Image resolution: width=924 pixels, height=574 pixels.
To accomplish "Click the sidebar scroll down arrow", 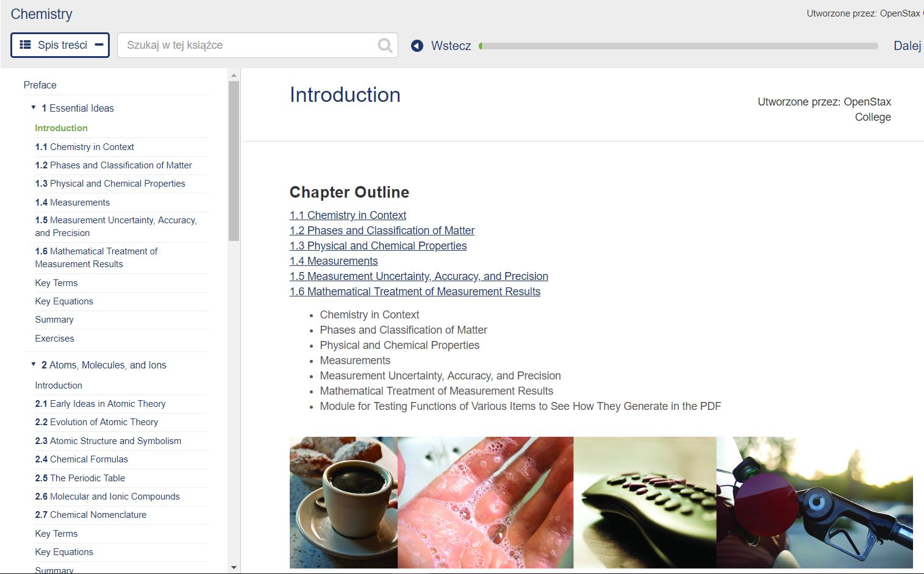I will (x=234, y=568).
